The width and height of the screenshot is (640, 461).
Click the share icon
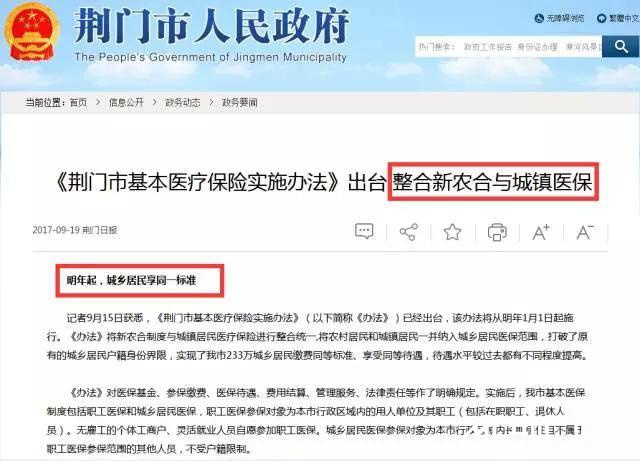(409, 232)
